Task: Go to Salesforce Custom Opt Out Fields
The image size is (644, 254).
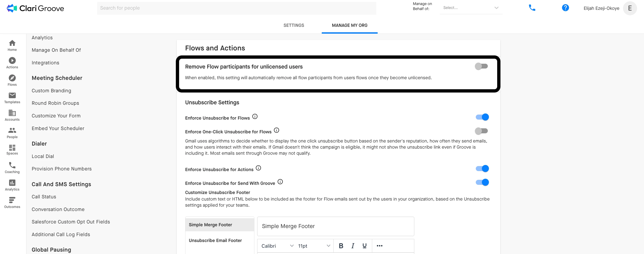Action: [71, 222]
